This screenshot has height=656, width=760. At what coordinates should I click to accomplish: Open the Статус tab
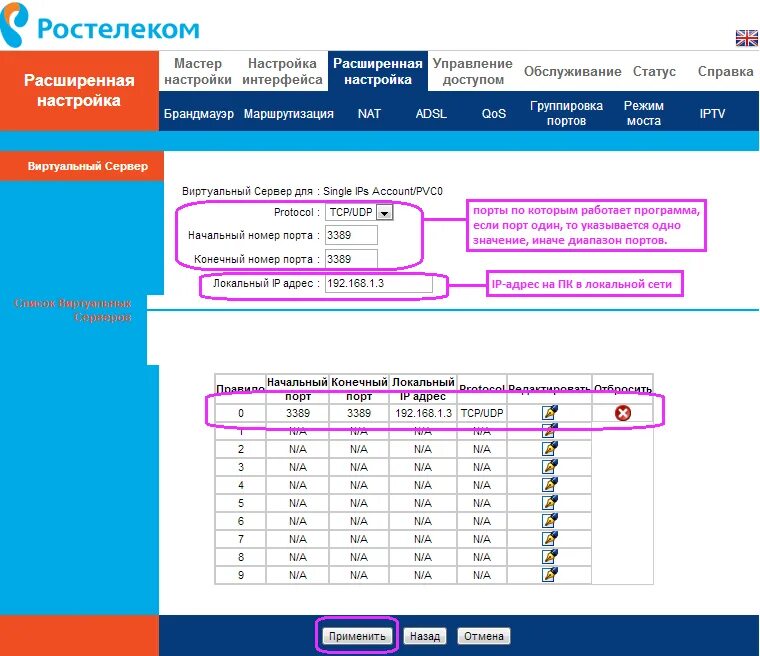(x=654, y=71)
